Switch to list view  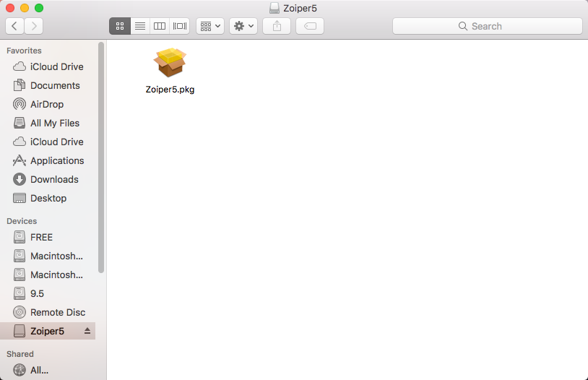click(140, 26)
